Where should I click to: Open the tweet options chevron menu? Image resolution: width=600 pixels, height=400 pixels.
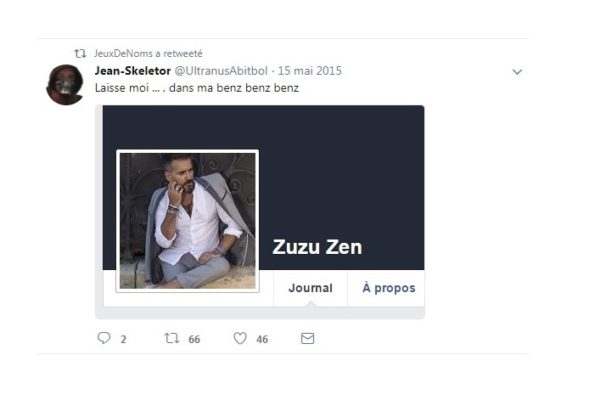coord(517,72)
